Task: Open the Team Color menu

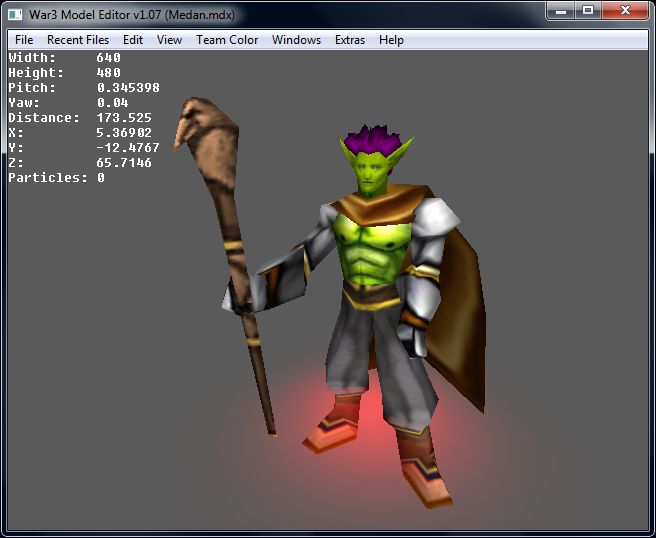Action: pos(227,40)
